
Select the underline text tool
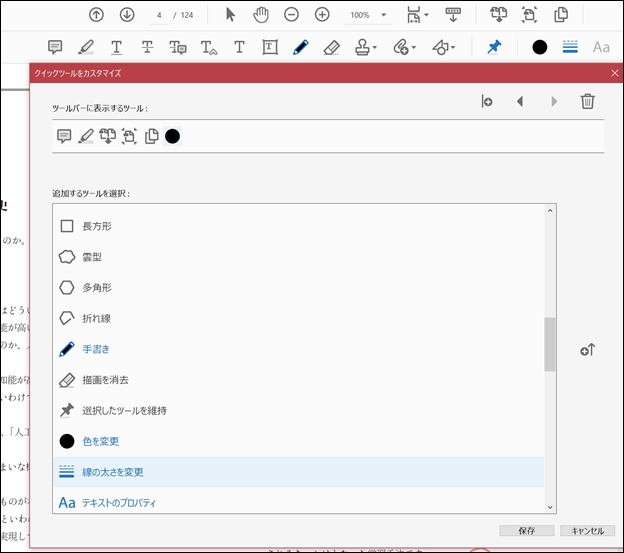pos(116,47)
